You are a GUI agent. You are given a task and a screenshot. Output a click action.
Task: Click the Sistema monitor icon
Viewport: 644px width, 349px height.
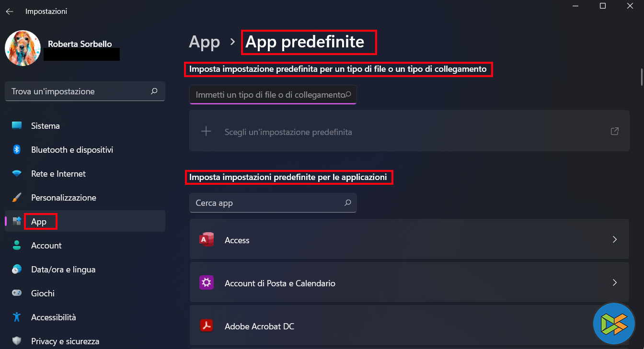(17, 126)
